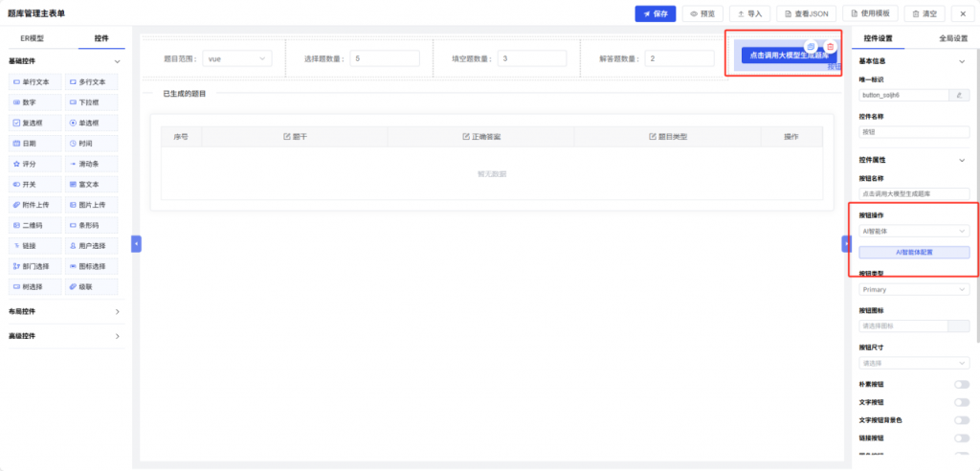Pick the 评分 star widget
The width and height of the screenshot is (980, 471).
(x=35, y=164)
